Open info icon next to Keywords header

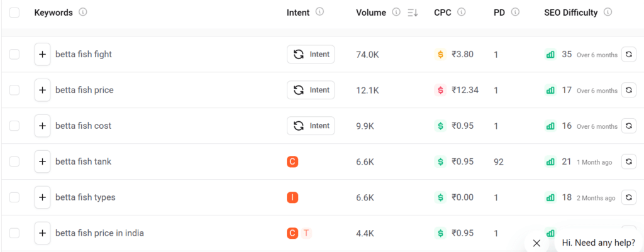click(x=82, y=13)
